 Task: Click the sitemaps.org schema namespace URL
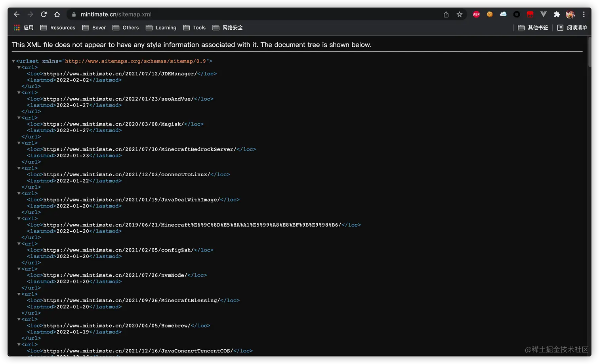coord(135,61)
